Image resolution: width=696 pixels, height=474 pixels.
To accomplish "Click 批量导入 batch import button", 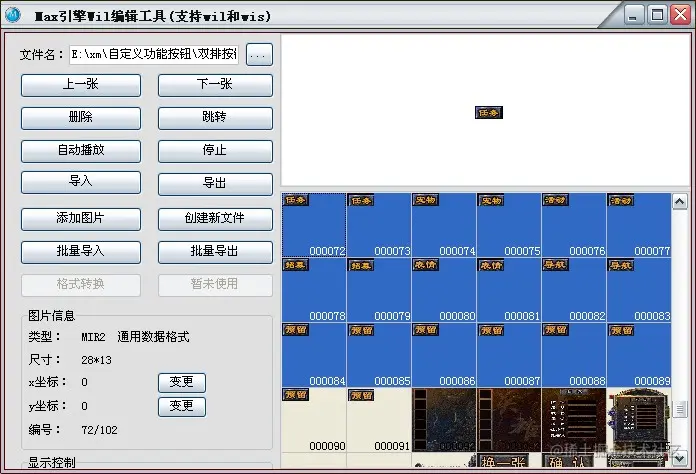I will pyautogui.click(x=81, y=252).
